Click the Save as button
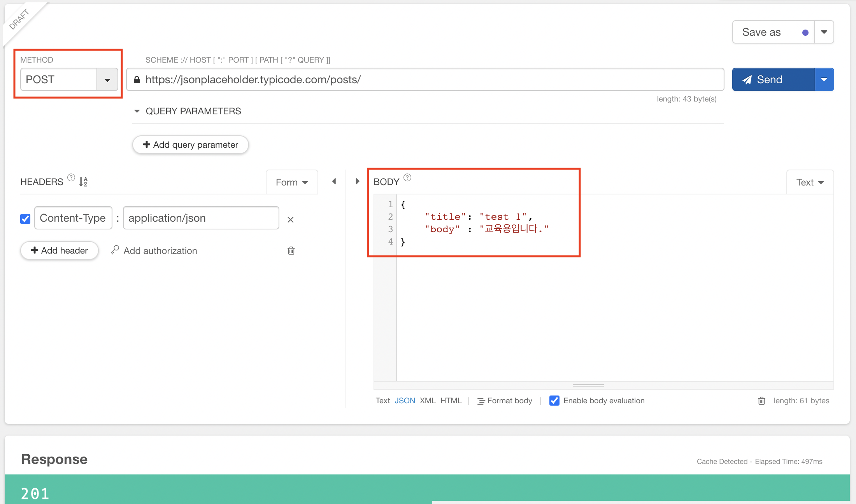This screenshot has height=504, width=856. (x=774, y=32)
